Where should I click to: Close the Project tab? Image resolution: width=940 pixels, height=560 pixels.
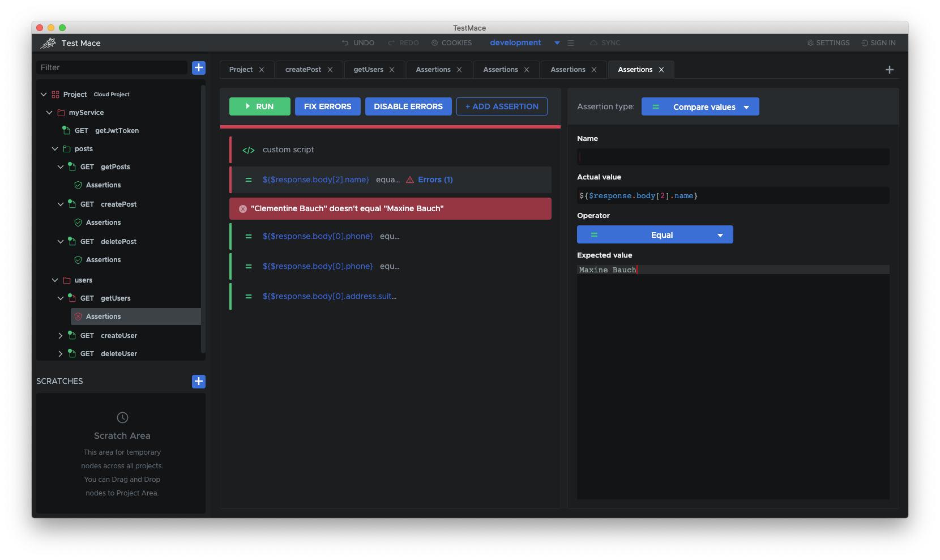point(262,70)
